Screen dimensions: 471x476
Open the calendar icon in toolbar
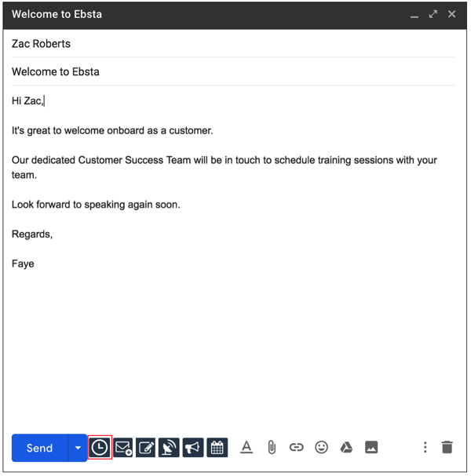coord(217,447)
